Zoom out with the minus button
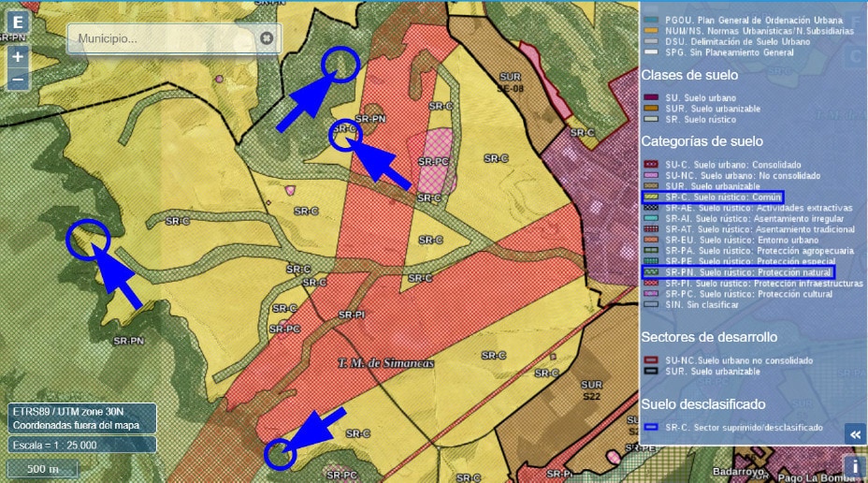 pos(18,80)
